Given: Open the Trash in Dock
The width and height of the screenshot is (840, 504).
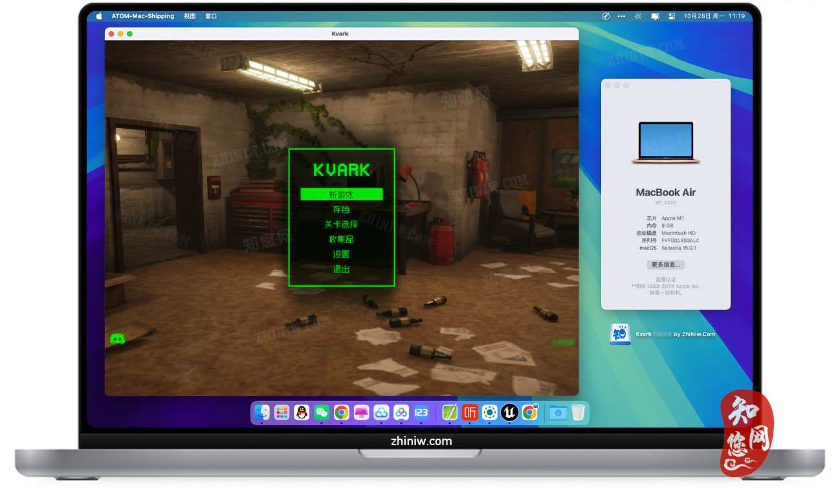Looking at the screenshot, I should coord(578,412).
